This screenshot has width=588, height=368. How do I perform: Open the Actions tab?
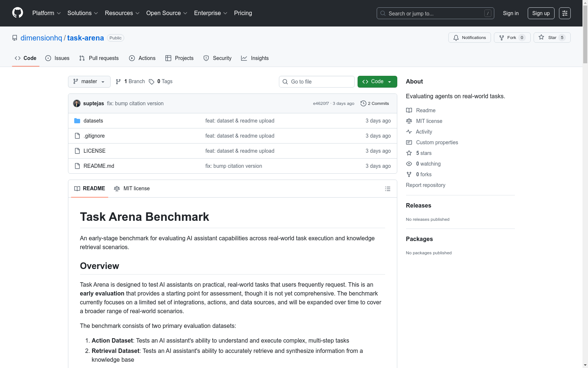[x=142, y=58]
